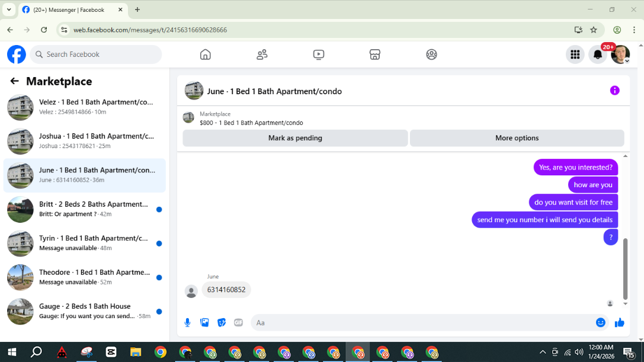Open Tyrin conversation
The width and height of the screenshot is (644, 362).
(x=85, y=244)
